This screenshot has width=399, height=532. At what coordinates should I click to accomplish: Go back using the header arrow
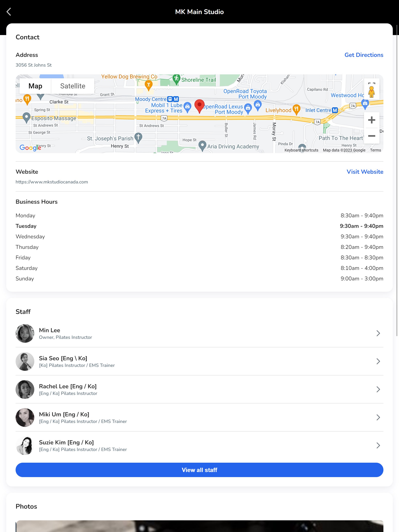[x=9, y=12]
